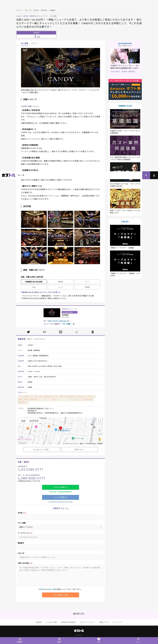Click LINEから応募する green button
This screenshot has height=644, width=158.
tap(60, 487)
